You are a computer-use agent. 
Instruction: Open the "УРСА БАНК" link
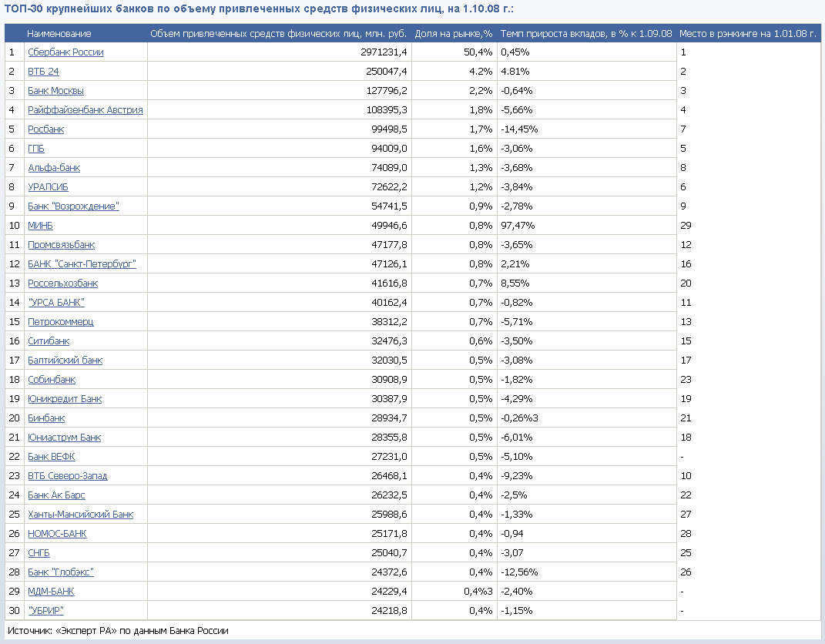(55, 303)
